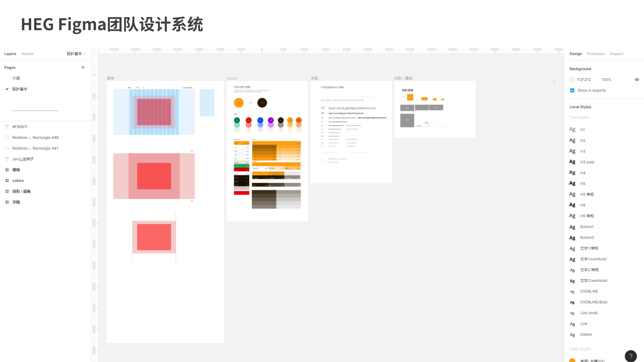Open the help question mark button
The height and width of the screenshot is (362, 644).
[x=631, y=356]
